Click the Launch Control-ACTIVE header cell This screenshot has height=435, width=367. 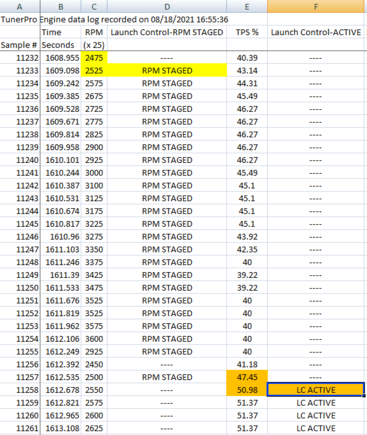[x=316, y=32]
